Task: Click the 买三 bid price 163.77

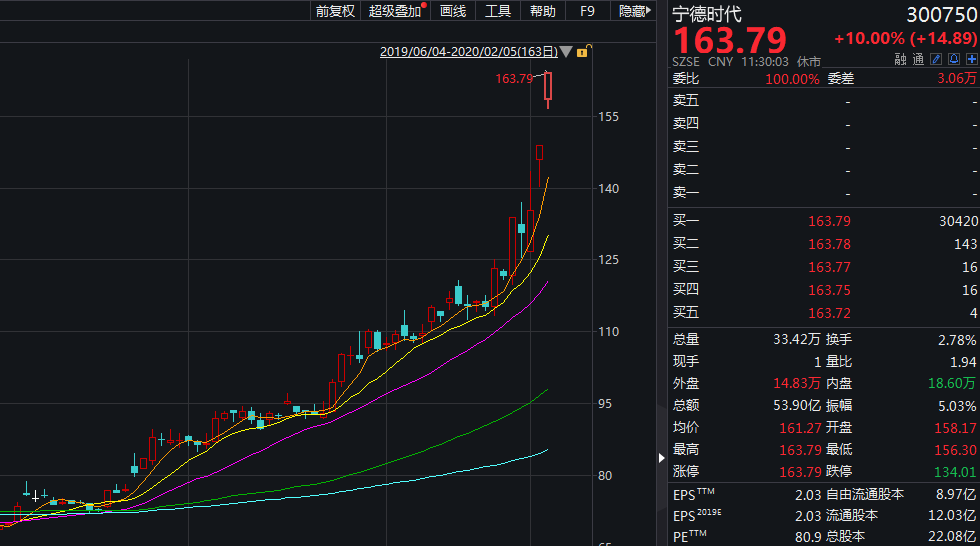Action: 829,267
